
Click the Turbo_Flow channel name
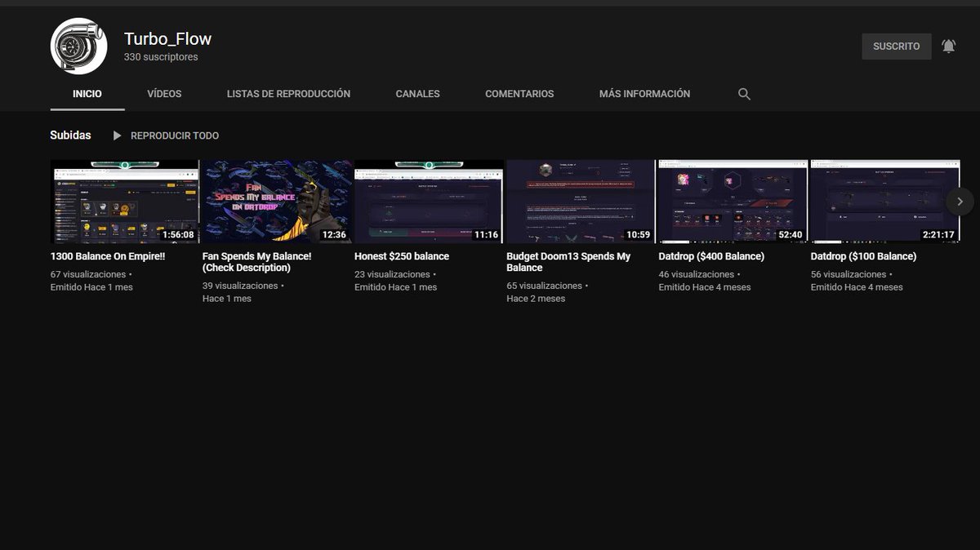tap(167, 38)
